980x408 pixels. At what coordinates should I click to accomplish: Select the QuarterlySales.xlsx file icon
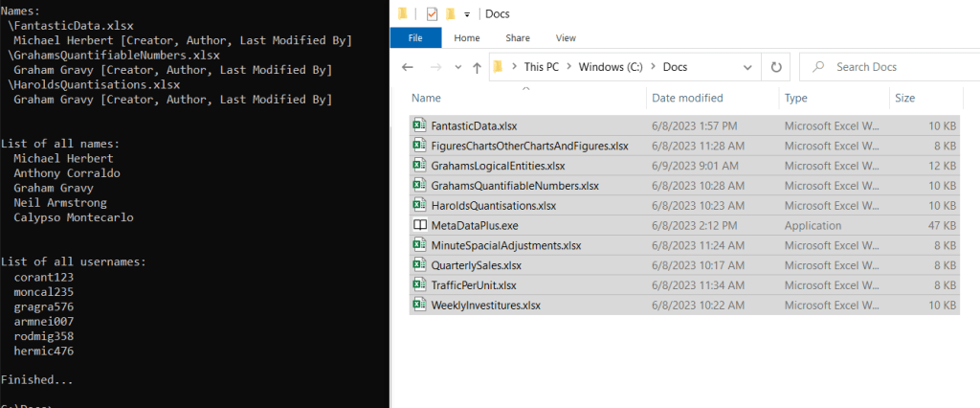tap(418, 265)
